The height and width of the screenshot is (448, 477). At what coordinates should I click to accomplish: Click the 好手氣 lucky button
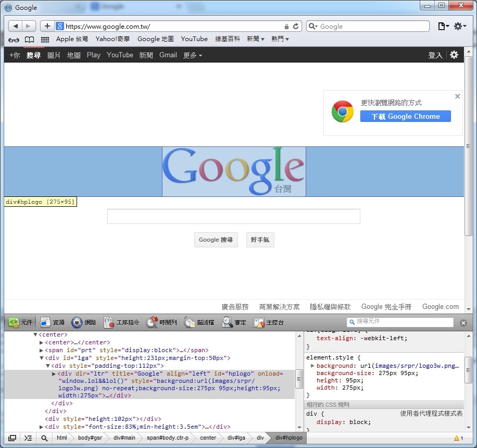(x=260, y=240)
